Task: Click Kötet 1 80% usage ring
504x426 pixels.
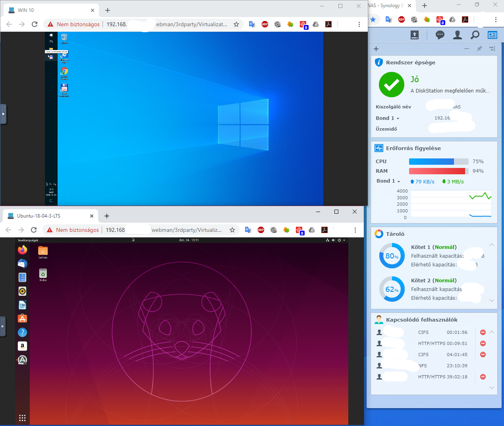Action: pos(392,256)
